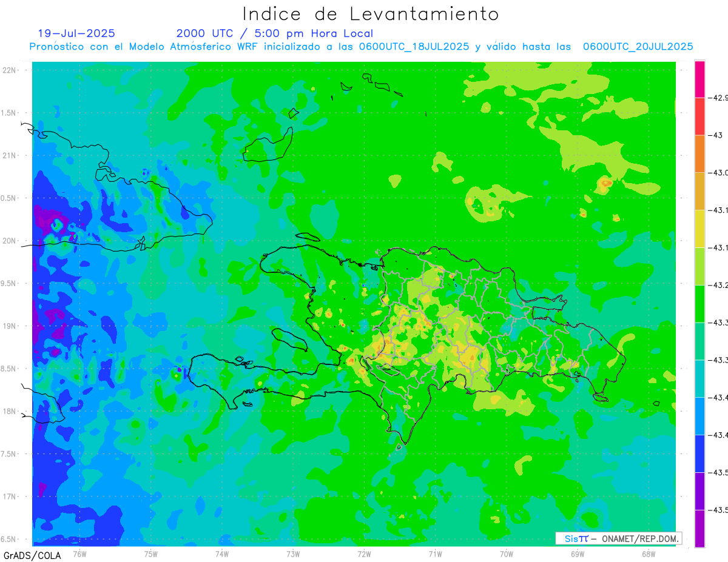This screenshot has height=562, width=728.
Task: Click the '20N' latitude label
Action: coord(9,241)
